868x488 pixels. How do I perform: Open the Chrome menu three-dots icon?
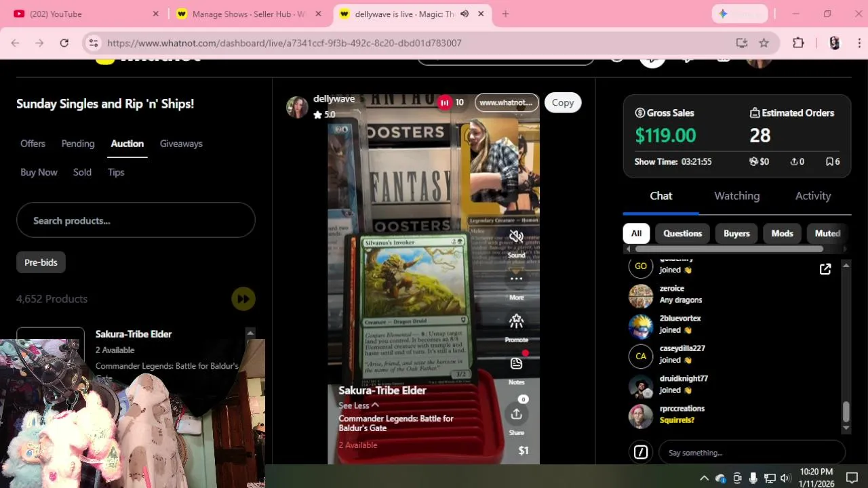tap(860, 43)
